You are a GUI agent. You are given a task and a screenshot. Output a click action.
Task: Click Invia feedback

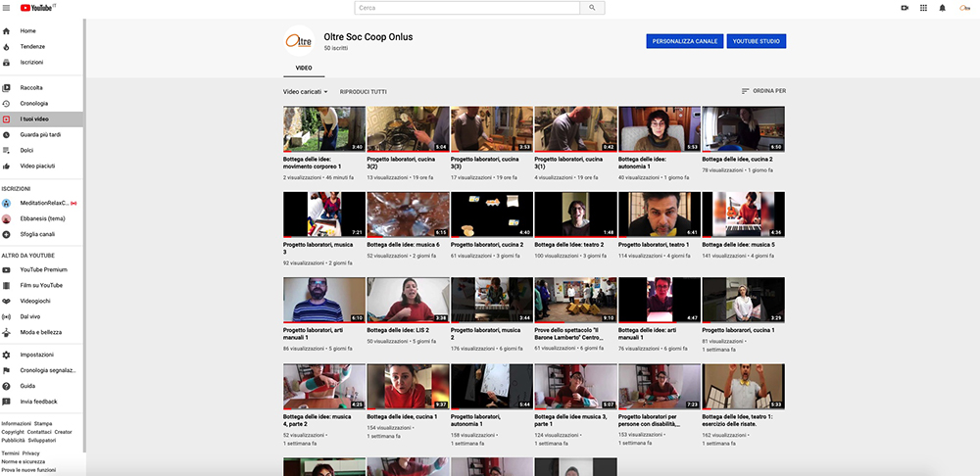coord(41,401)
